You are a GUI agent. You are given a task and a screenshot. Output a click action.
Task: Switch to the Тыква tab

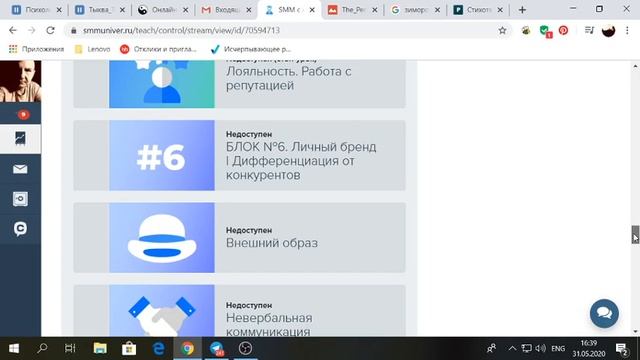[99, 10]
